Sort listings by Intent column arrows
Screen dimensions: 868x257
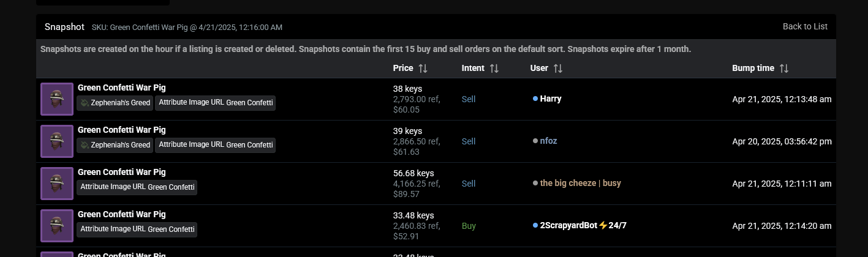[x=494, y=69]
